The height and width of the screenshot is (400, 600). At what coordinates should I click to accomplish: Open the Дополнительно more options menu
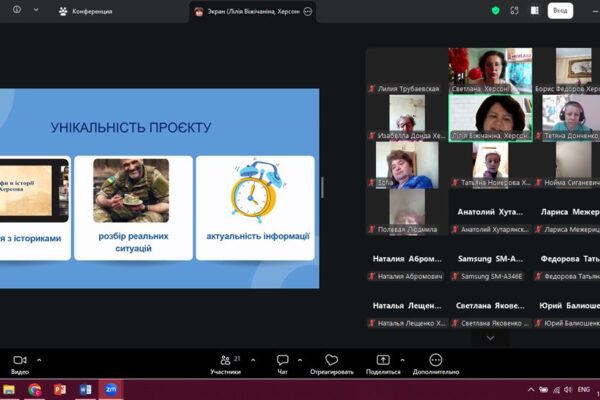[x=436, y=361]
